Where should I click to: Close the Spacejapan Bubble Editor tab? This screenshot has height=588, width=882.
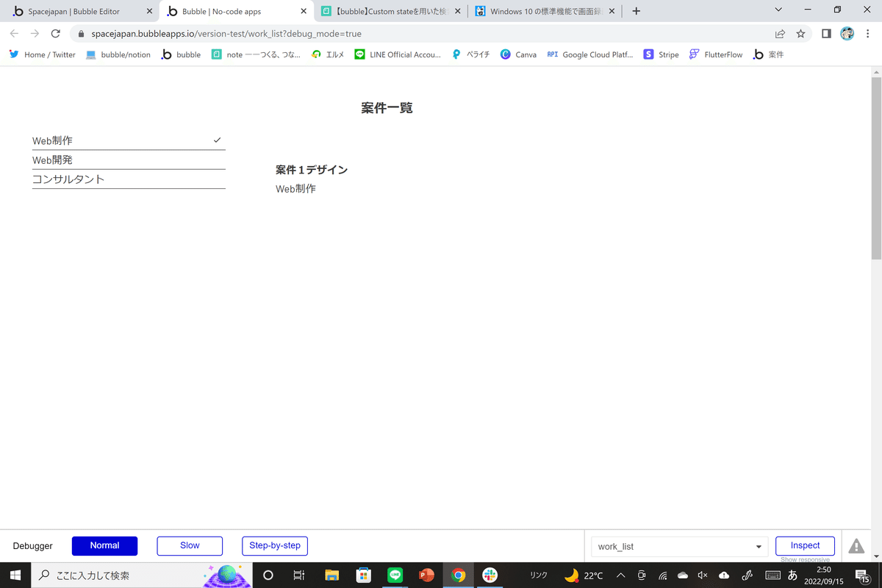tap(149, 12)
